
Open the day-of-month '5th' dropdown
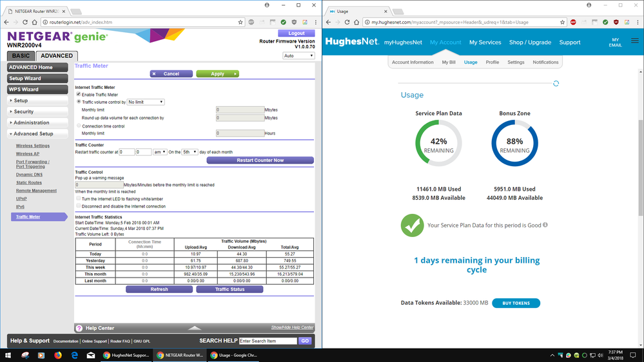[x=189, y=152]
